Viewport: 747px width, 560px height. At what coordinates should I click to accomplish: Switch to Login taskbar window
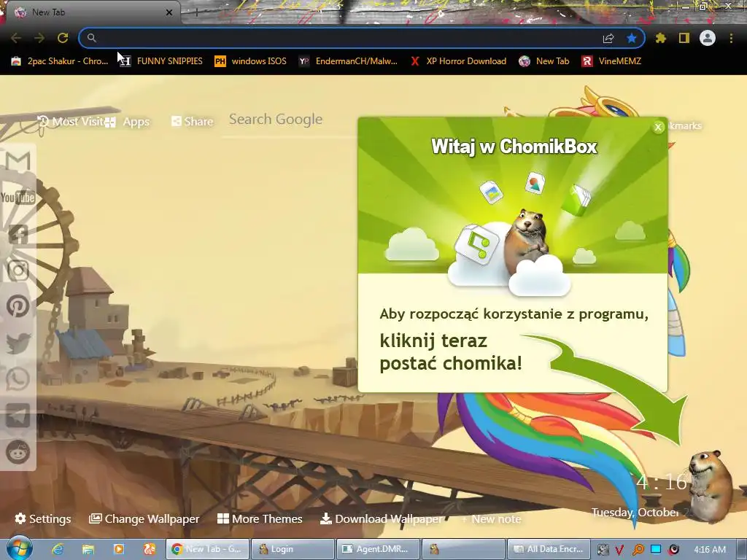pos(292,549)
